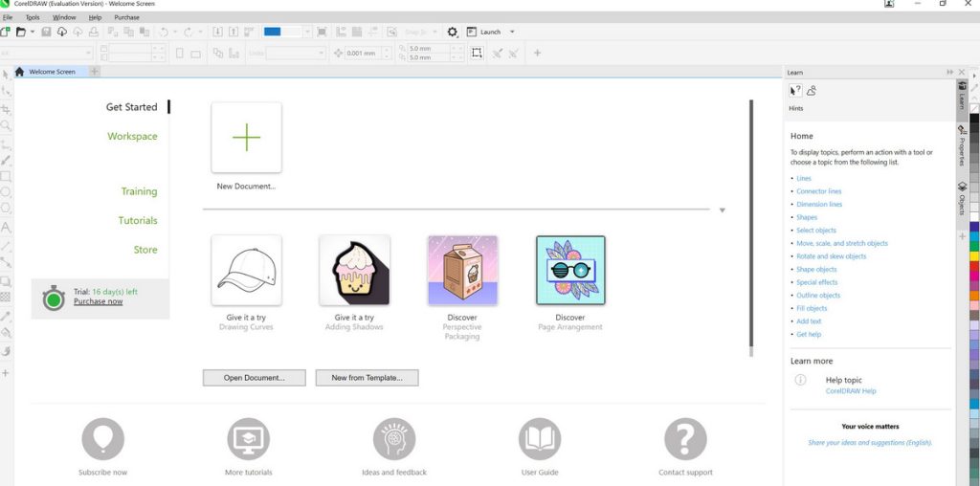Open the Purchase menu

127,17
